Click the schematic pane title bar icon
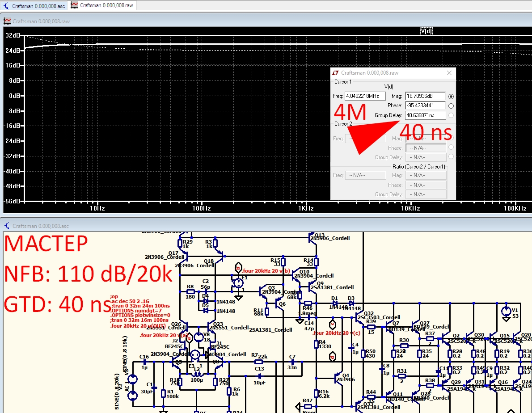 coord(7,226)
